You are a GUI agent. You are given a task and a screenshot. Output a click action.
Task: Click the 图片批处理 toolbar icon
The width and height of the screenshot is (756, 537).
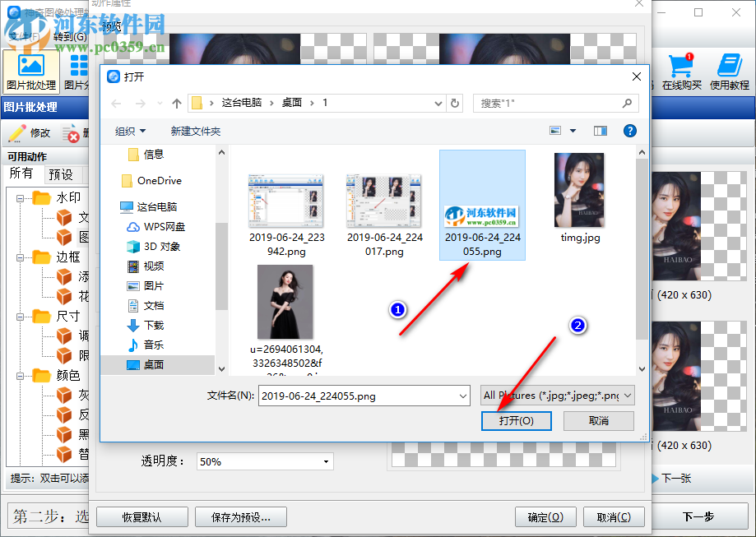31,72
